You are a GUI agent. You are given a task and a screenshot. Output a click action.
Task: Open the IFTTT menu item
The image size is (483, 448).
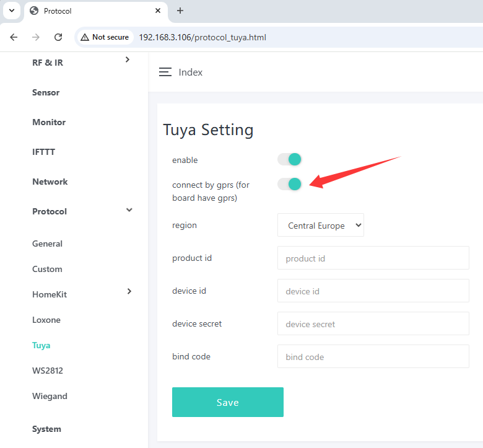click(43, 152)
